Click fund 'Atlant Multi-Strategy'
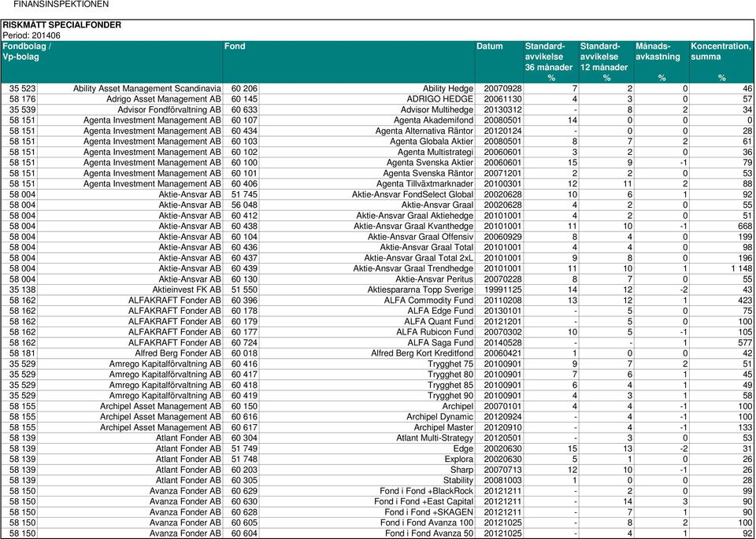 (x=435, y=438)
